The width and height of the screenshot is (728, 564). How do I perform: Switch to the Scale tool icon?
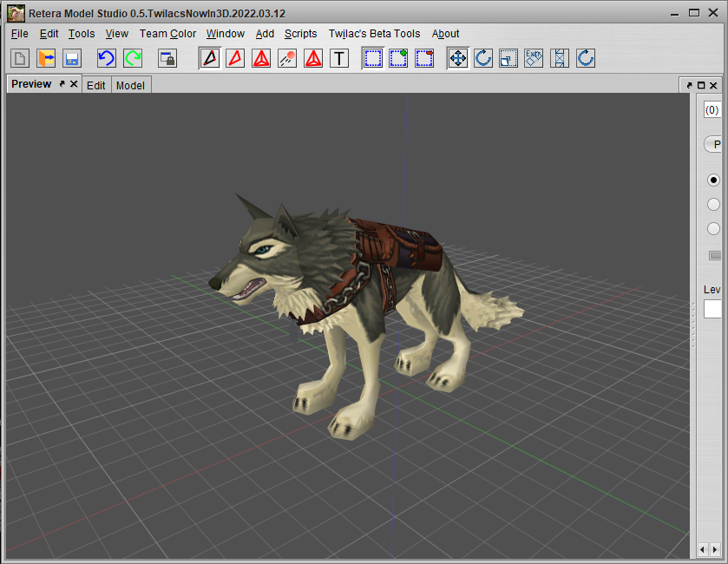tap(508, 58)
